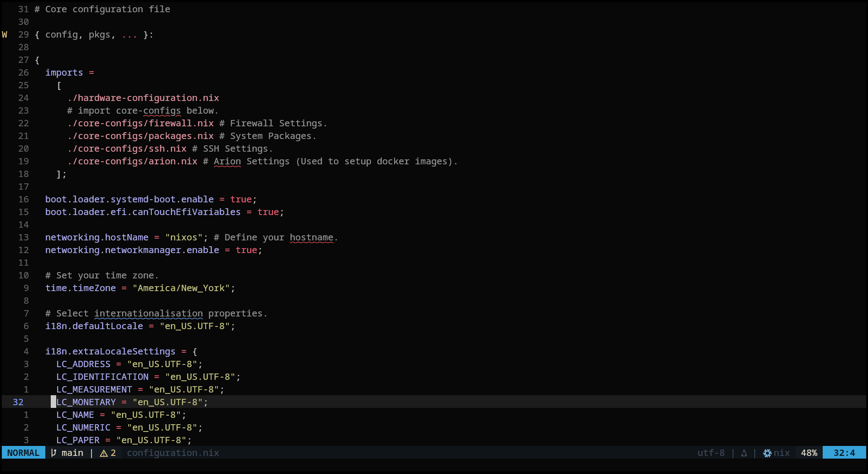Click the true value of systemd-boot.enable
Image resolution: width=868 pixels, height=474 pixels.
pos(241,200)
